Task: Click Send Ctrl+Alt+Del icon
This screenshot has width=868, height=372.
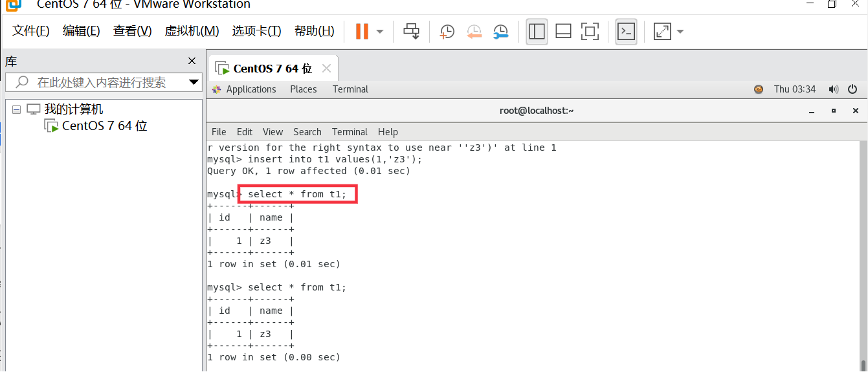Action: [x=412, y=31]
